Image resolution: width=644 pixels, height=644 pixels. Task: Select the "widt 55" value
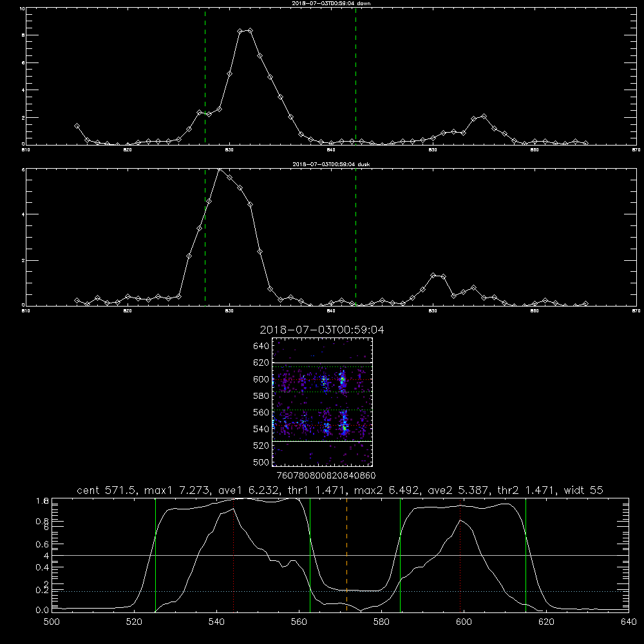point(583,490)
